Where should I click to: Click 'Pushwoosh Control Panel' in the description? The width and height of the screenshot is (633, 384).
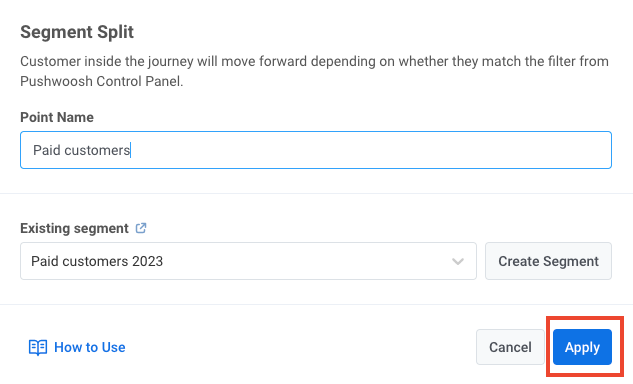tap(101, 81)
